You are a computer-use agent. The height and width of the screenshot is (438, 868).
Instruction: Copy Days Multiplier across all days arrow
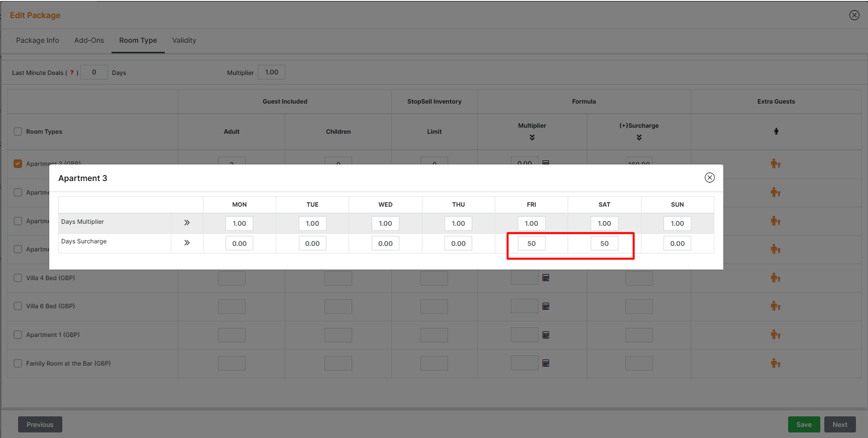click(x=187, y=222)
